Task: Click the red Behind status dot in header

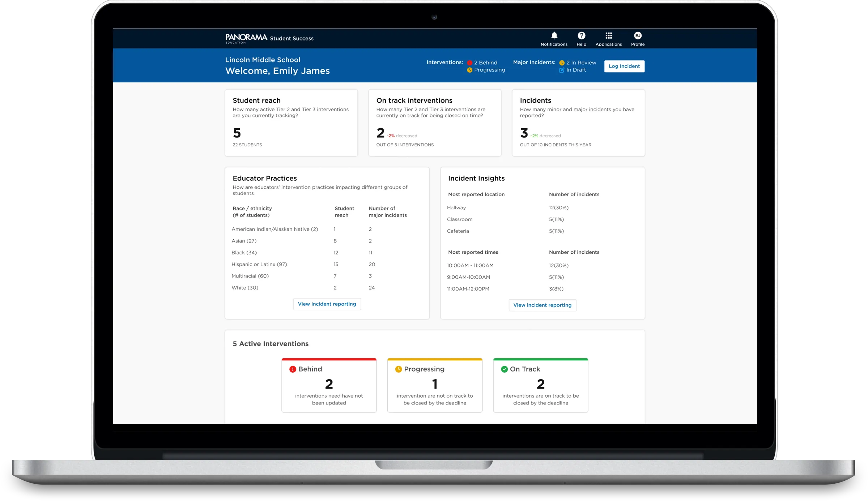Action: tap(469, 63)
